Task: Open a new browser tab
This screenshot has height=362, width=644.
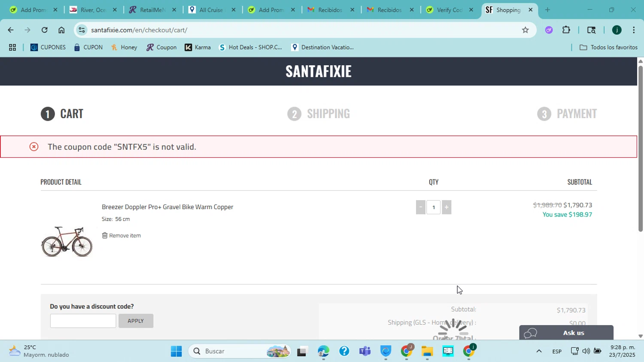Action: pyautogui.click(x=547, y=10)
